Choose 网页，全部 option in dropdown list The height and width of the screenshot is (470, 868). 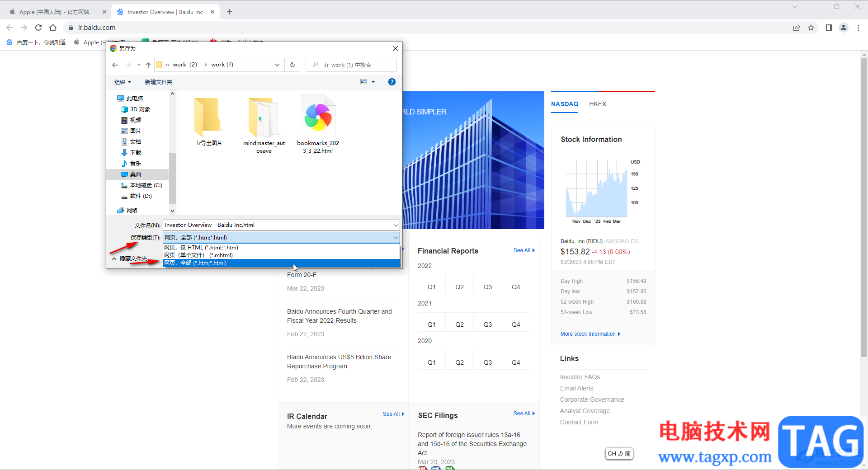281,263
